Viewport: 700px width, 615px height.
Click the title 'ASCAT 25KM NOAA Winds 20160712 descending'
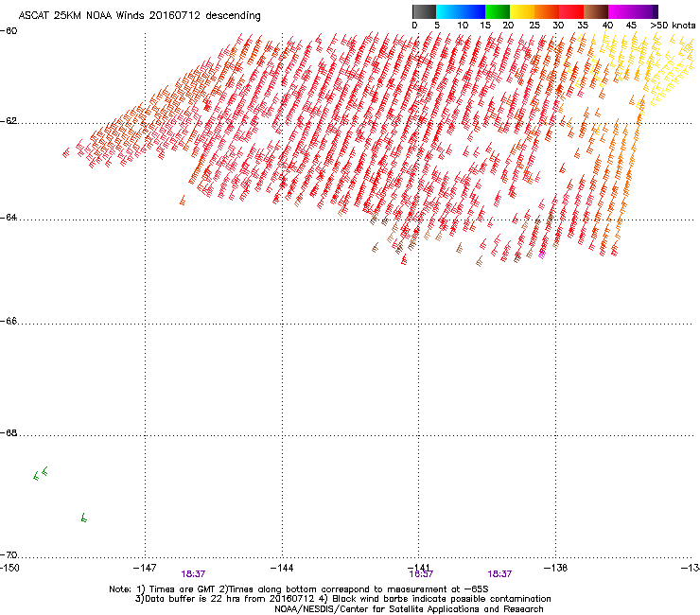click(x=140, y=16)
